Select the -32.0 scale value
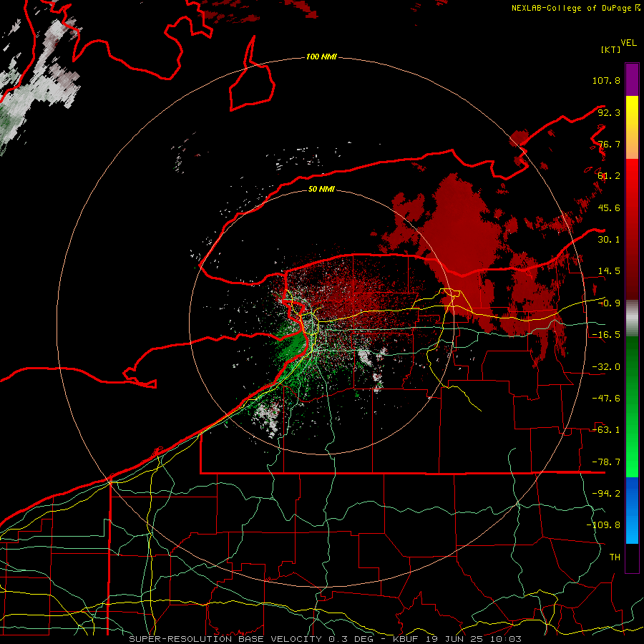644x644 pixels. point(606,367)
